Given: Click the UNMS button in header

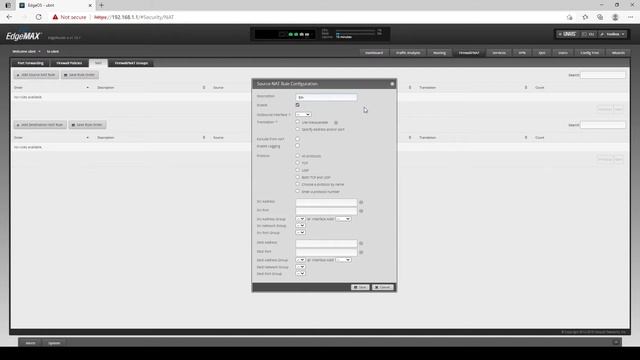Looking at the screenshot, I should pos(567,34).
